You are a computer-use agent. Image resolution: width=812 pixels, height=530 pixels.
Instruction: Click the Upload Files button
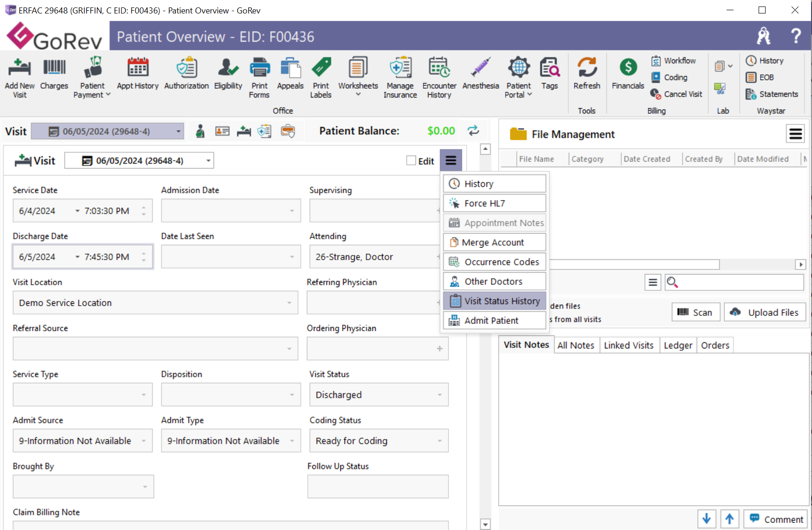click(x=765, y=312)
